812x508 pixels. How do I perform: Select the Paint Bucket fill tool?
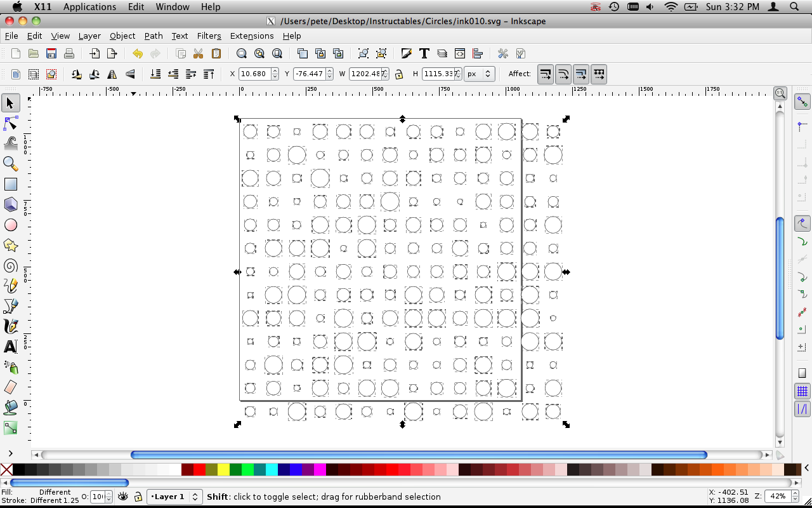click(10, 408)
